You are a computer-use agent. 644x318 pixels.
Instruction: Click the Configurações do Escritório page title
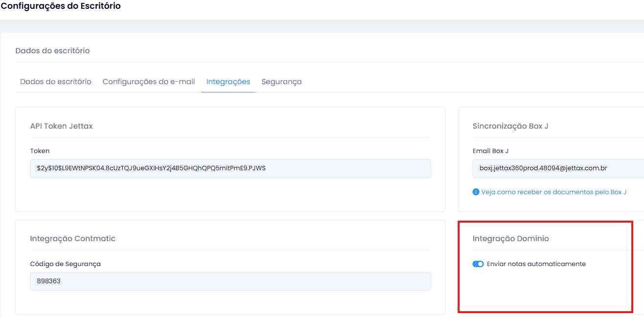click(x=61, y=6)
